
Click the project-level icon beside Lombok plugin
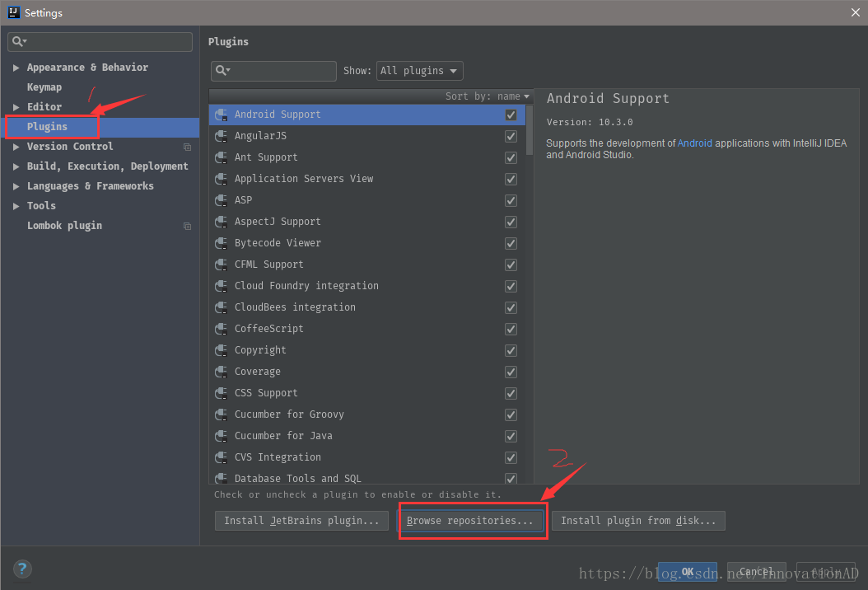(187, 226)
